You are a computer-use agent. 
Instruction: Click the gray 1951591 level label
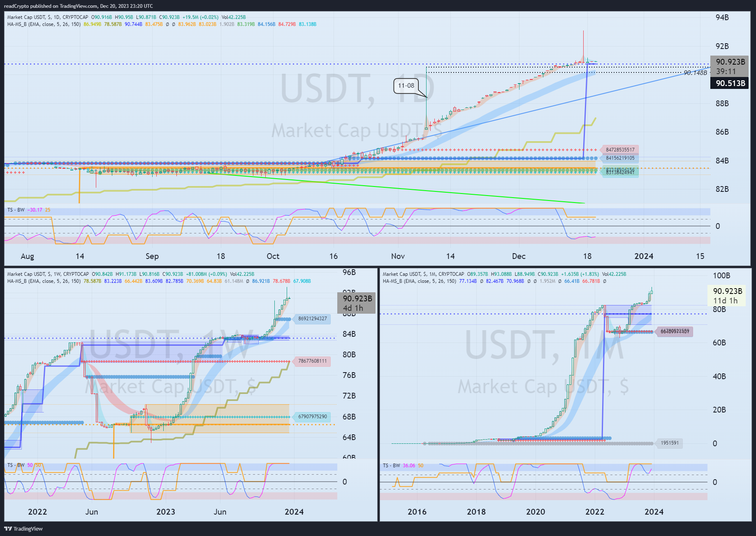[670, 443]
